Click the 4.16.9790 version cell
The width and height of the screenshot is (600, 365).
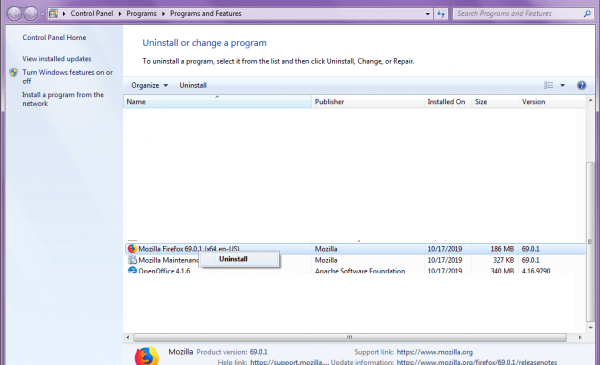click(536, 270)
